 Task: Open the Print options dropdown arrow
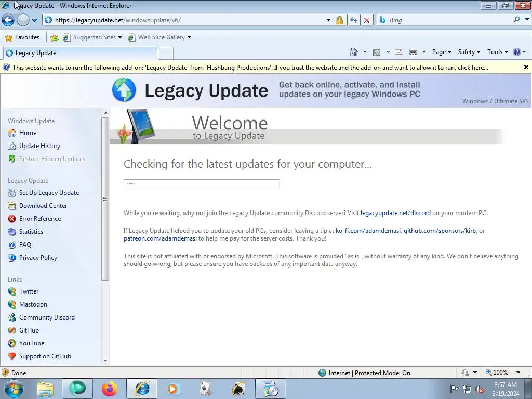click(424, 52)
